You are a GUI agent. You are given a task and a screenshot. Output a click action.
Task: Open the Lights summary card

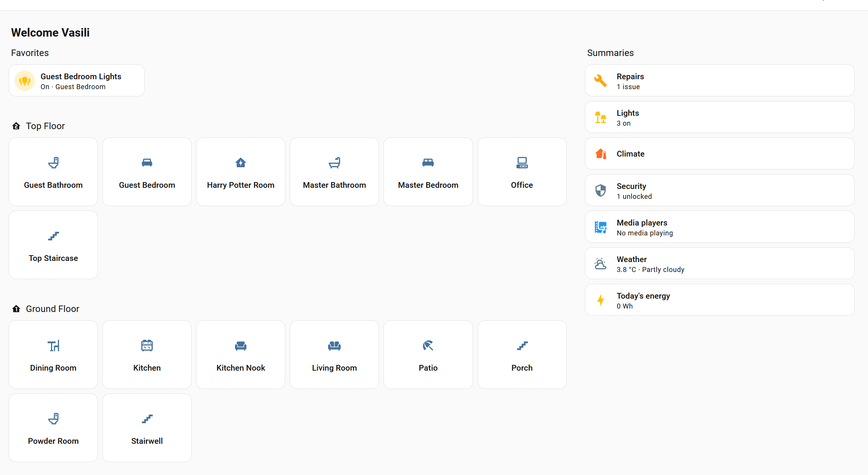tap(719, 117)
